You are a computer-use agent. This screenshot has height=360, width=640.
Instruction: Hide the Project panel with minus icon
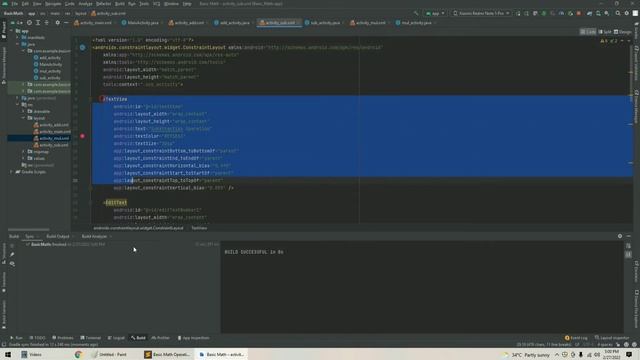pyautogui.click(x=66, y=23)
